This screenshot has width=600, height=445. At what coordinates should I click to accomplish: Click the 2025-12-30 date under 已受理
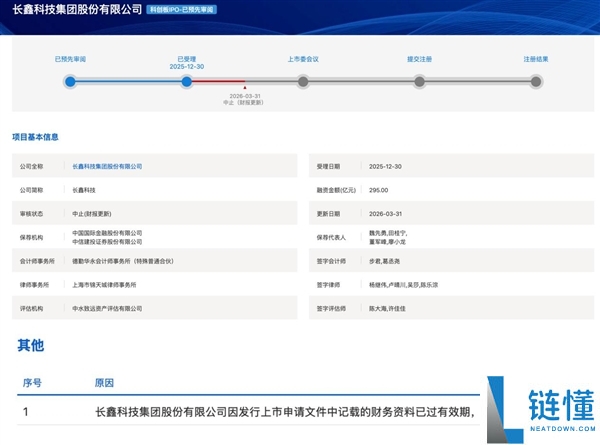[187, 67]
